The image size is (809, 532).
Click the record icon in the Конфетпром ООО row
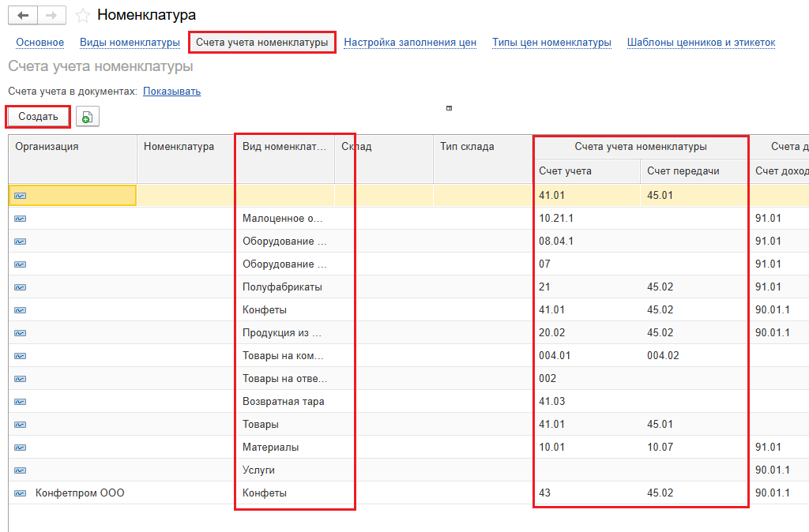[20, 493]
